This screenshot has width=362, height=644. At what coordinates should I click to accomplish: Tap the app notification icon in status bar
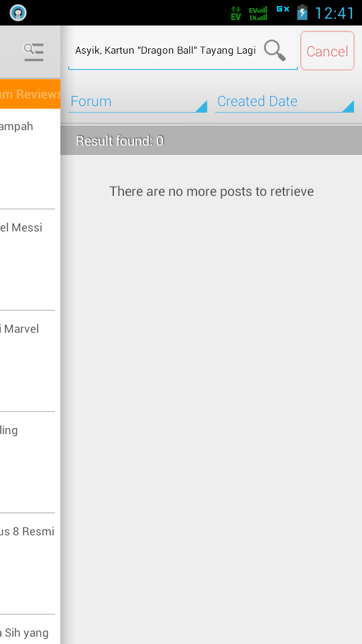[x=18, y=13]
